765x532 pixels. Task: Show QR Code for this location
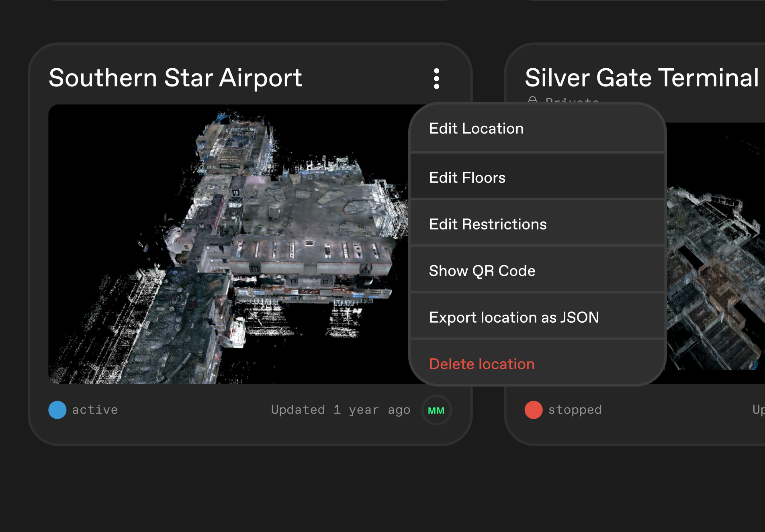click(x=482, y=271)
